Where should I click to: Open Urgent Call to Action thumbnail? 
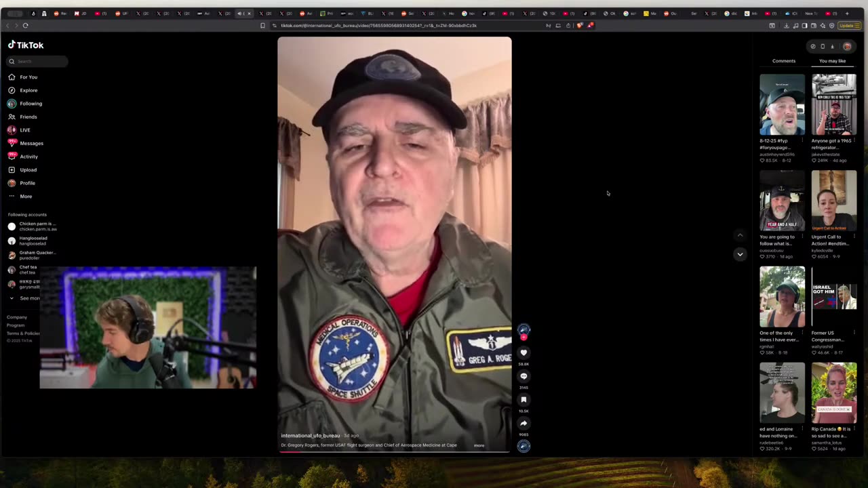click(834, 201)
